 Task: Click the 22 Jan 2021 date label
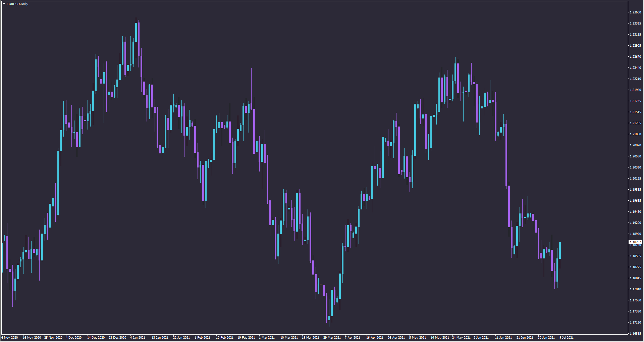pyautogui.click(x=181, y=338)
